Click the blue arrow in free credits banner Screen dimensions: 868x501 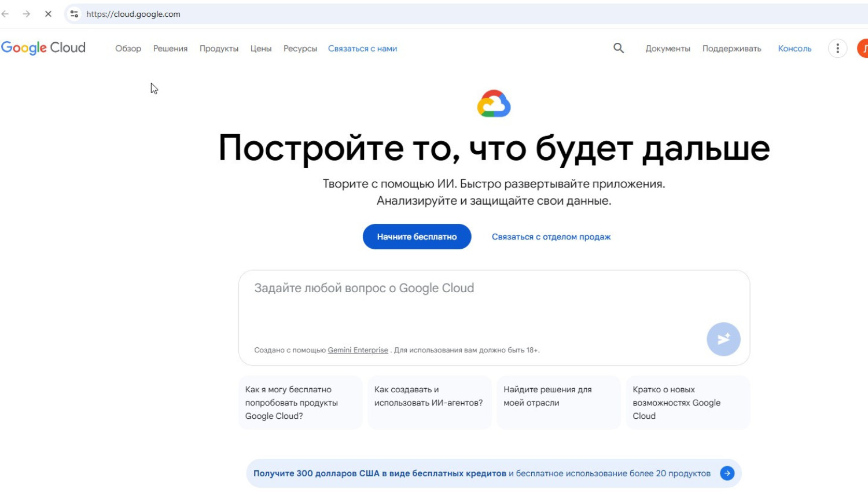pyautogui.click(x=727, y=473)
